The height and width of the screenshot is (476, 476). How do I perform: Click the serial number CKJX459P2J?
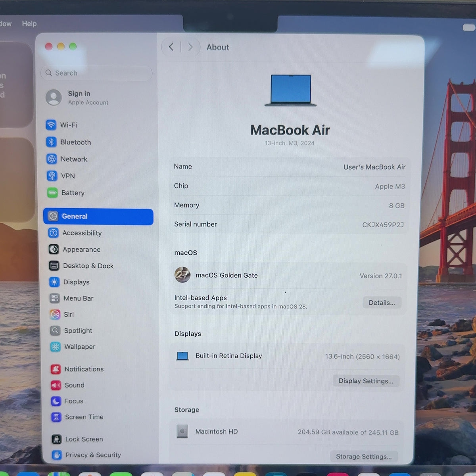383,225
